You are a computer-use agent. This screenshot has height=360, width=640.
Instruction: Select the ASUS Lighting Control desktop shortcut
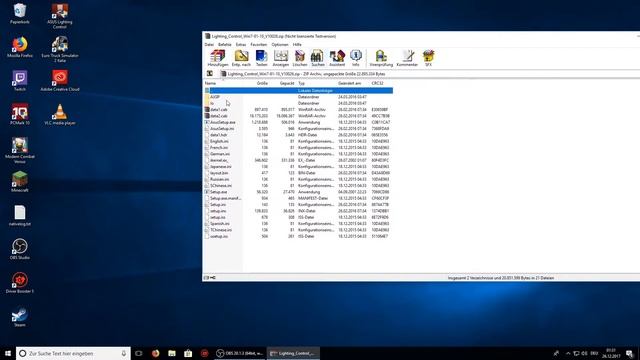(x=60, y=16)
